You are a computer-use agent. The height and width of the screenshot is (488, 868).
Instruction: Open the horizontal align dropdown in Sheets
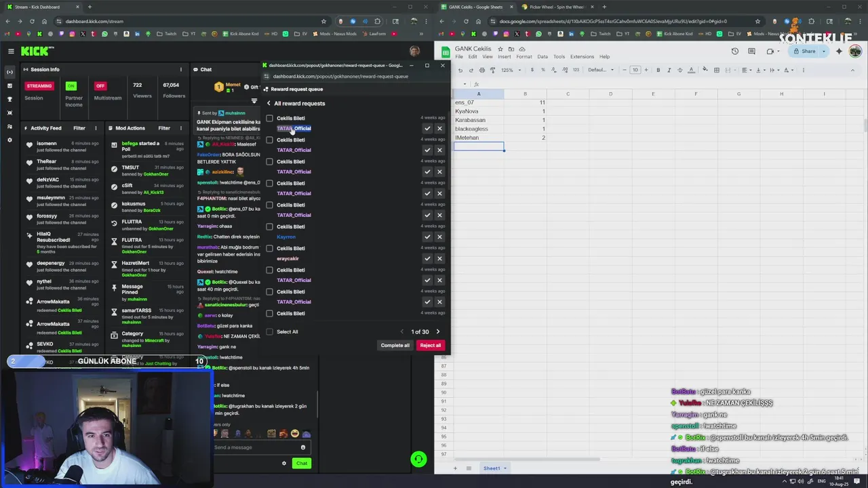747,70
